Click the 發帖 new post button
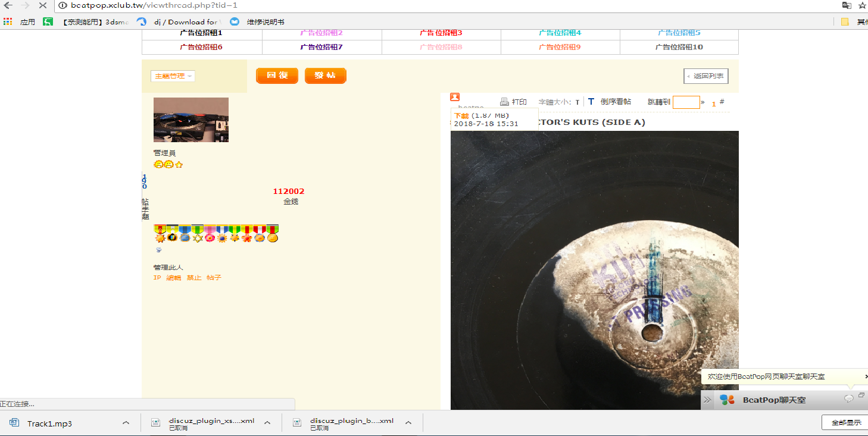 [325, 76]
